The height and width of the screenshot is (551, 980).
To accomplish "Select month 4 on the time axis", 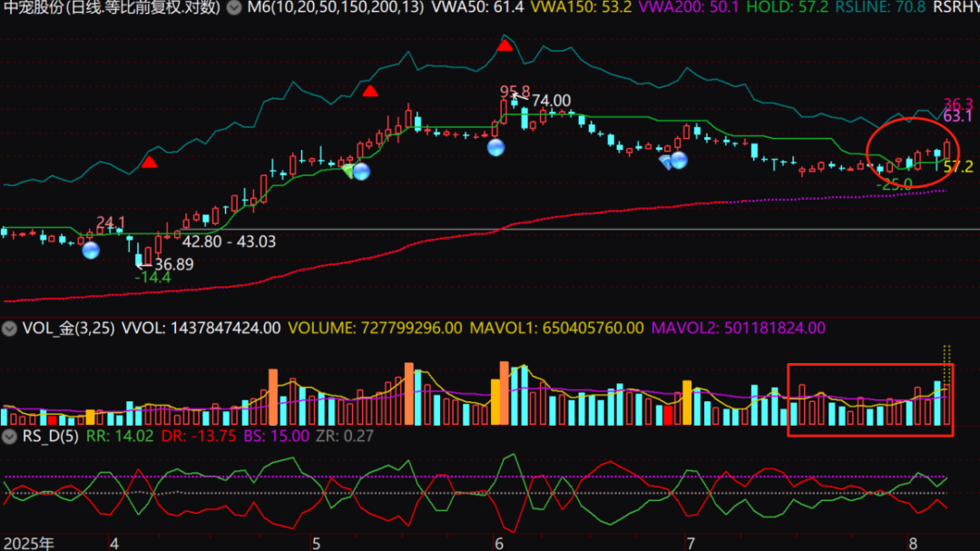I will click(x=113, y=543).
